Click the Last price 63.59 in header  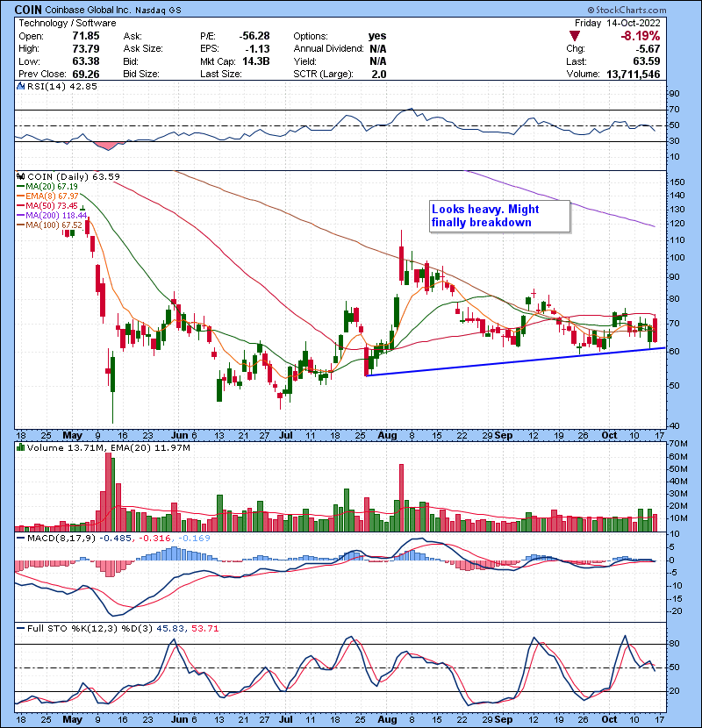[646, 61]
